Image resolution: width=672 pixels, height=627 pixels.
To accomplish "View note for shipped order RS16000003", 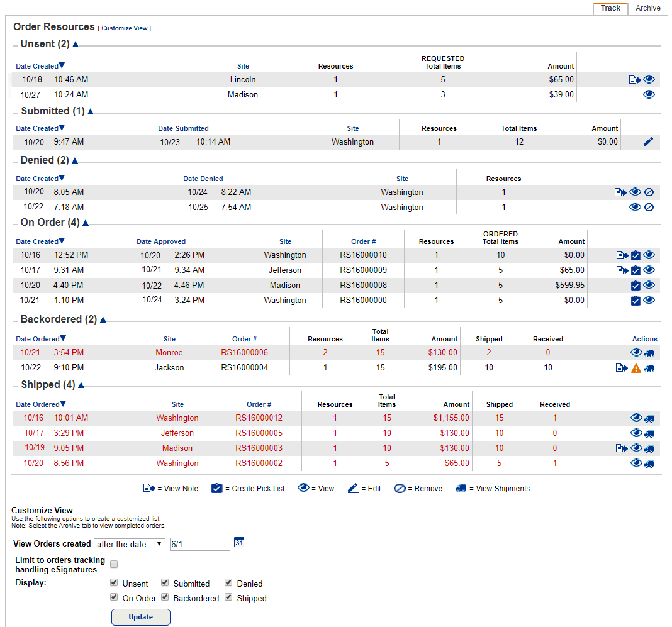I will pos(620,448).
